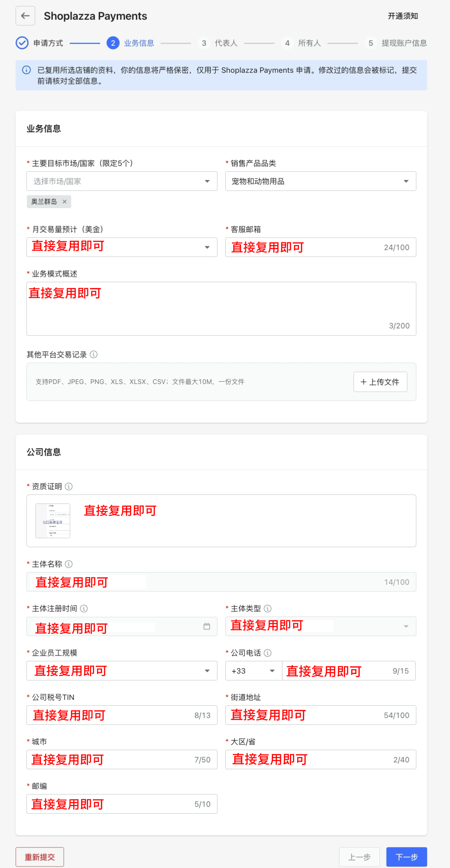Click the 城市 input field
Image resolution: width=450 pixels, height=868 pixels.
click(x=122, y=759)
